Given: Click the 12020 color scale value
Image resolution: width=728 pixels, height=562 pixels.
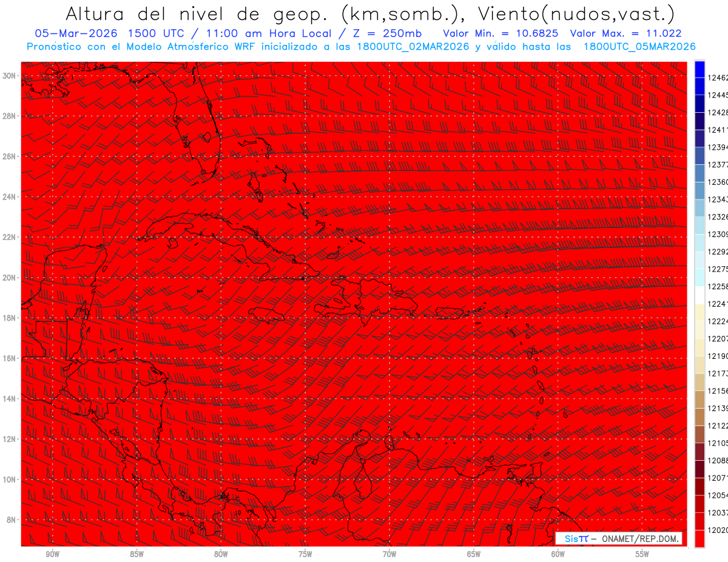Looking at the screenshot, I should coord(718,530).
